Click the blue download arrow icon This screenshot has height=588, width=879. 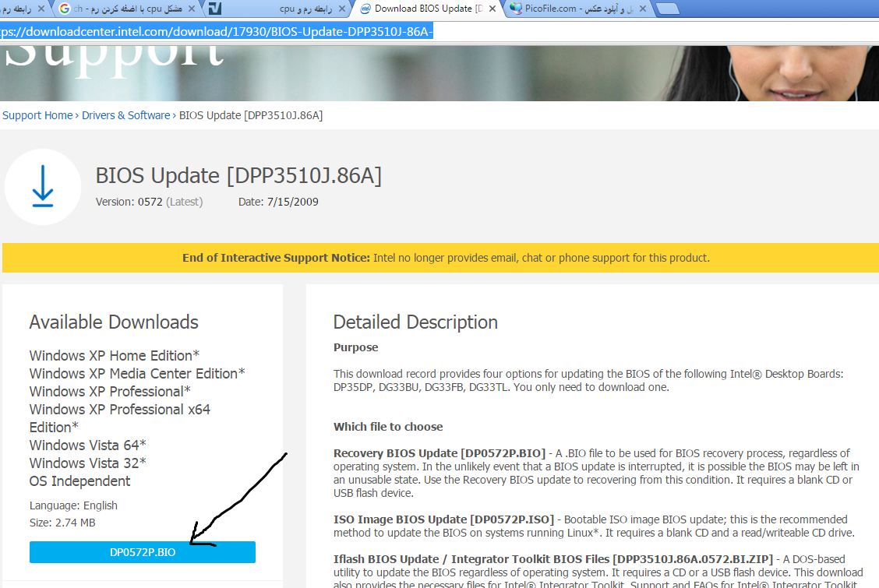[43, 187]
